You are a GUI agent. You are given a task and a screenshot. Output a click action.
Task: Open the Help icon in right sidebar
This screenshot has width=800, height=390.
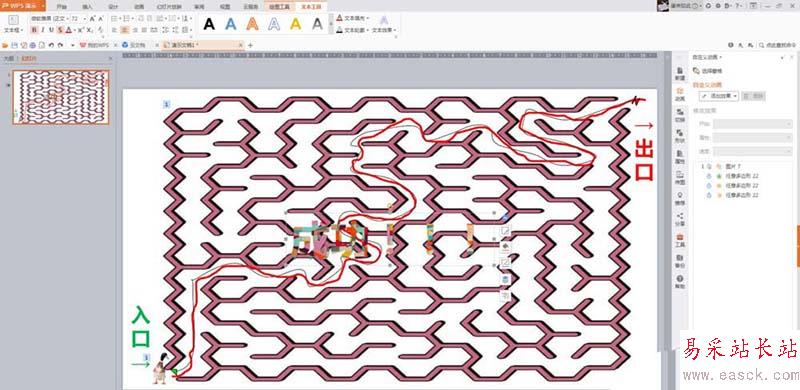point(680,282)
